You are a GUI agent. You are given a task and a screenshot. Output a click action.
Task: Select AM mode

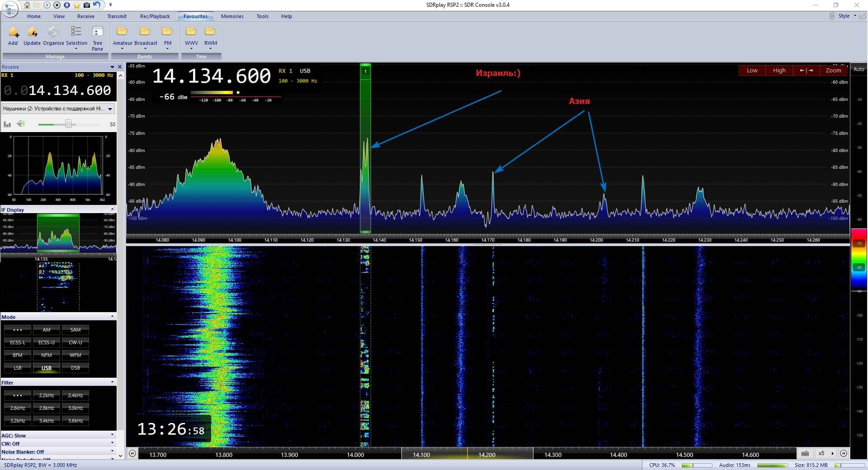[47, 330]
